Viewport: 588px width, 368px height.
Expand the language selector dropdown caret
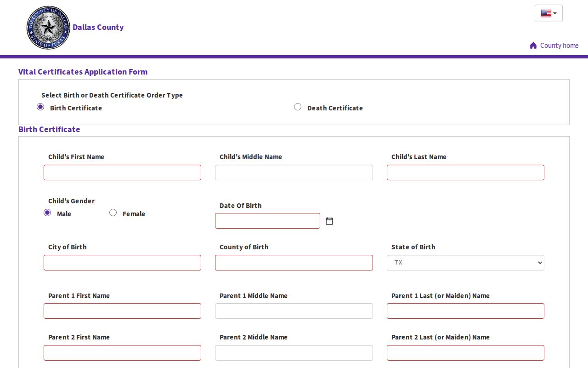pyautogui.click(x=555, y=13)
